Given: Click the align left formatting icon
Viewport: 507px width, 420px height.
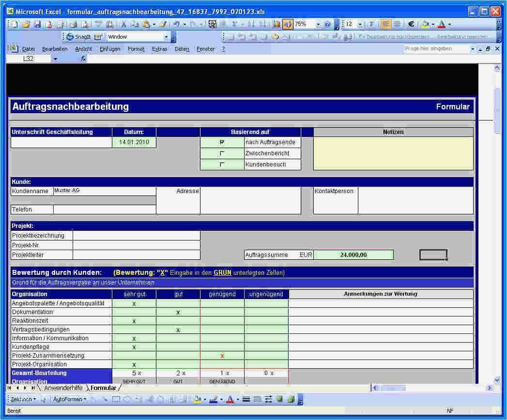Looking at the screenshot, I should tap(386, 24).
